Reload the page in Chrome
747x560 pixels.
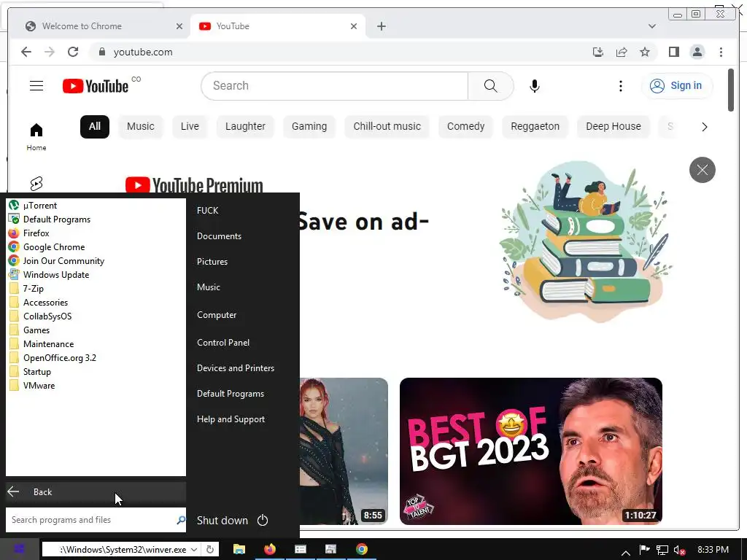[73, 52]
